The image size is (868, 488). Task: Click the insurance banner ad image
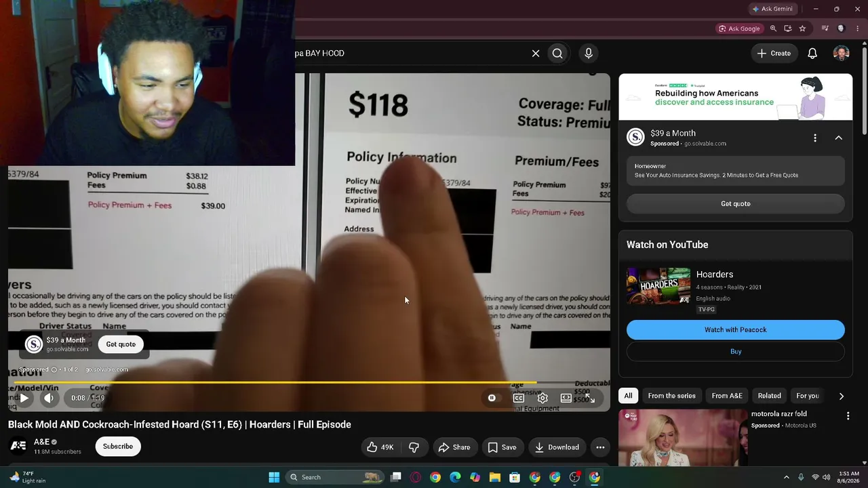[x=736, y=97]
